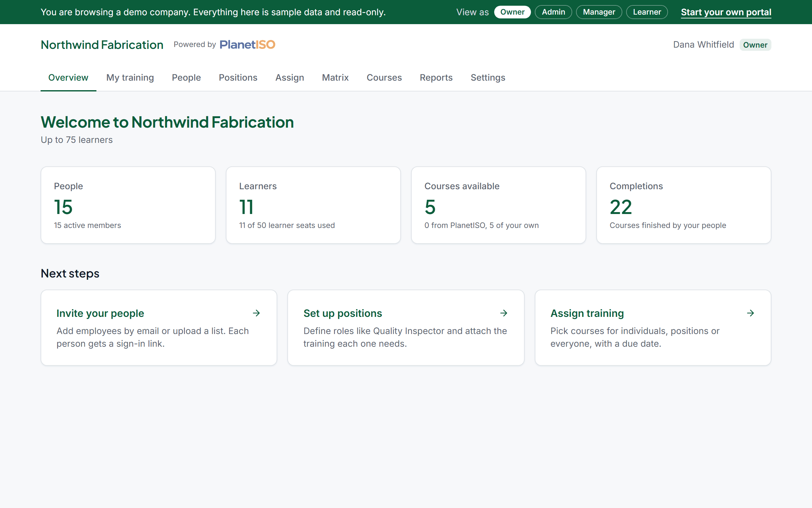Click the 'Up to 75 learners' text
Screen dimensions: 812x508
(x=76, y=140)
